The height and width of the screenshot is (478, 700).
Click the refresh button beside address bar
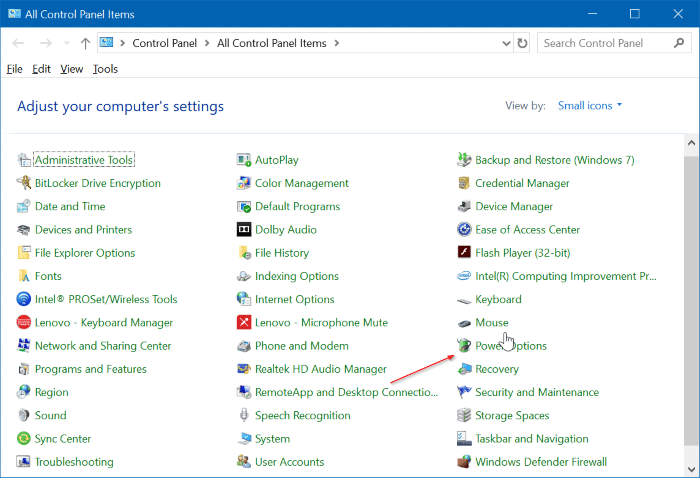pyautogui.click(x=522, y=43)
